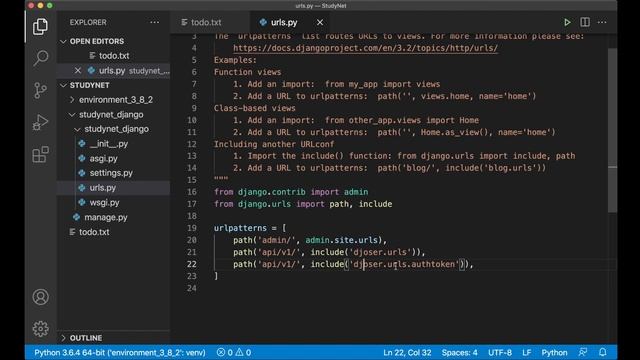Click line number 19 in gutter
Screen dimensions: 640x360
192,228
